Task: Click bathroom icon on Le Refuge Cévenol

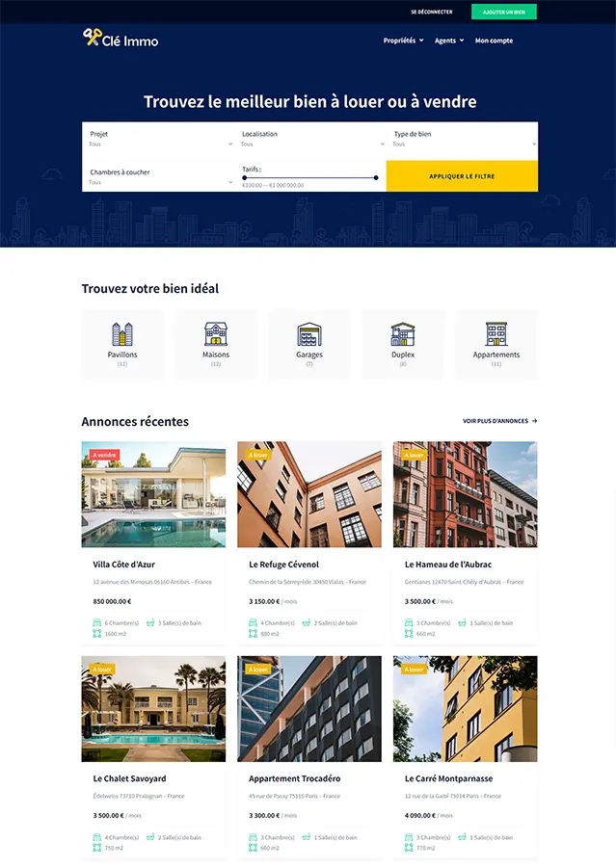Action: 307,622
